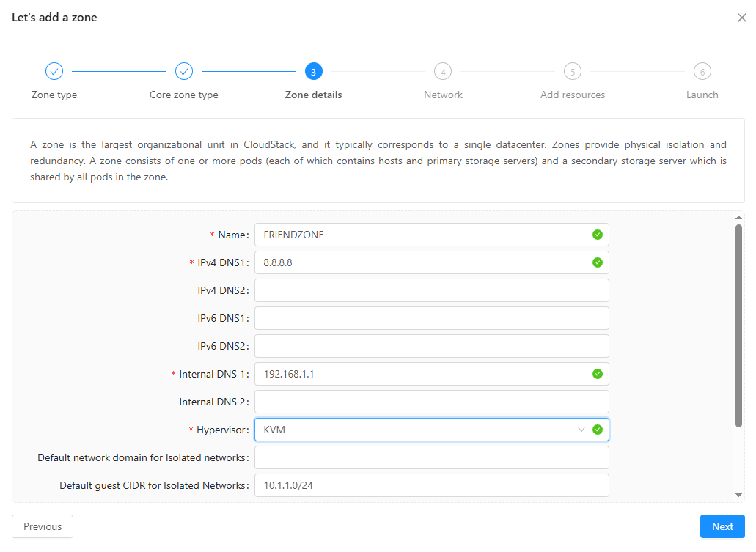Click the empty IPv4 DNS2 field
The height and width of the screenshot is (552, 756).
tap(431, 290)
